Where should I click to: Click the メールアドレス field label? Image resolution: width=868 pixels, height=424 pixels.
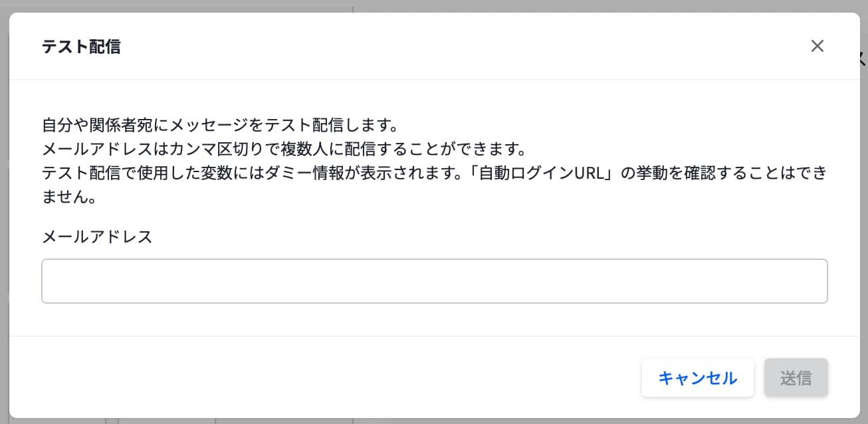(97, 236)
